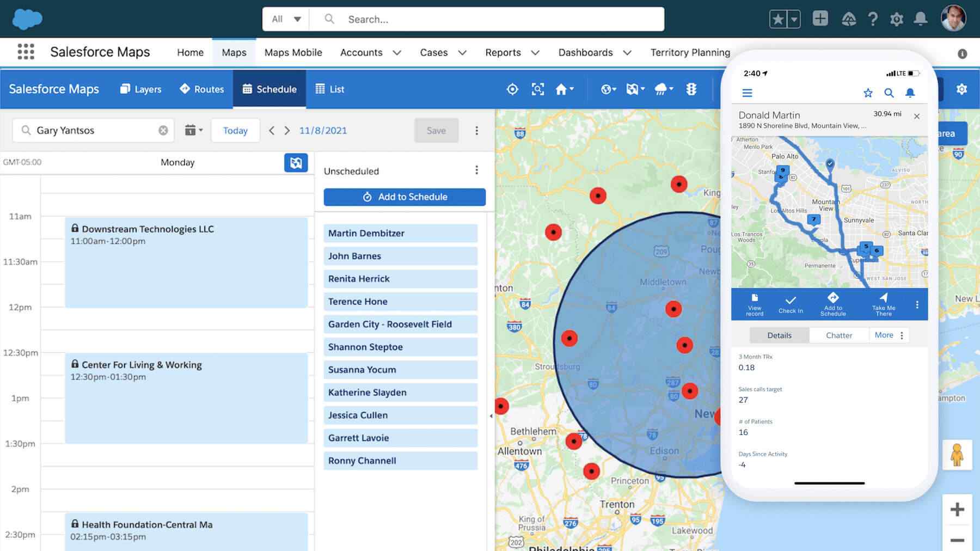Click the Gary Yantsos search field
Image resolution: width=980 pixels, height=551 pixels.
coord(93,130)
